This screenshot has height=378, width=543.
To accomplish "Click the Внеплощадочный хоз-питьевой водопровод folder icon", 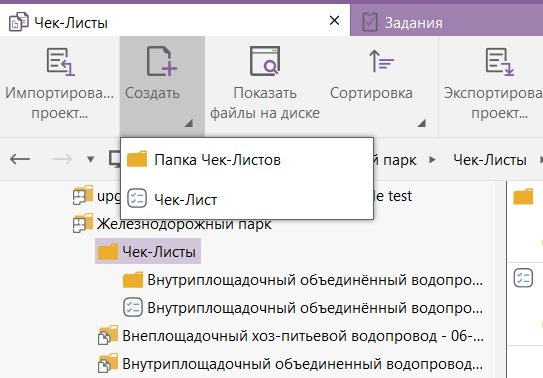I will (x=108, y=335).
